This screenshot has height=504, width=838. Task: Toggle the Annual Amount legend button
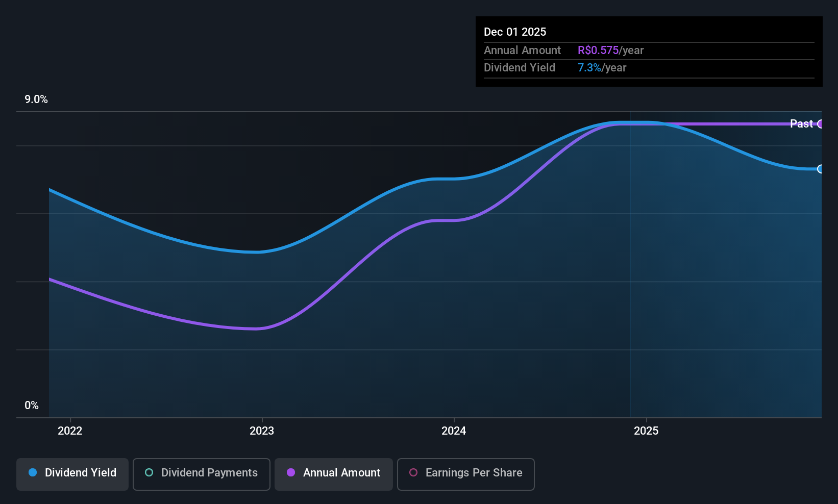[334, 474]
